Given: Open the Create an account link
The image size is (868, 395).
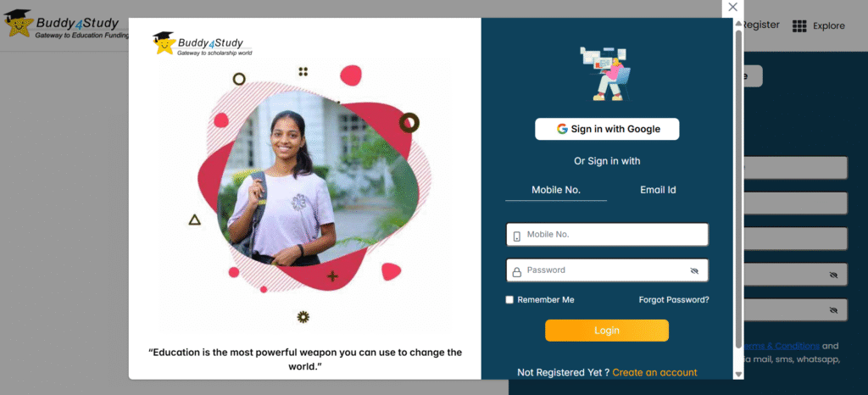Looking at the screenshot, I should 654,372.
